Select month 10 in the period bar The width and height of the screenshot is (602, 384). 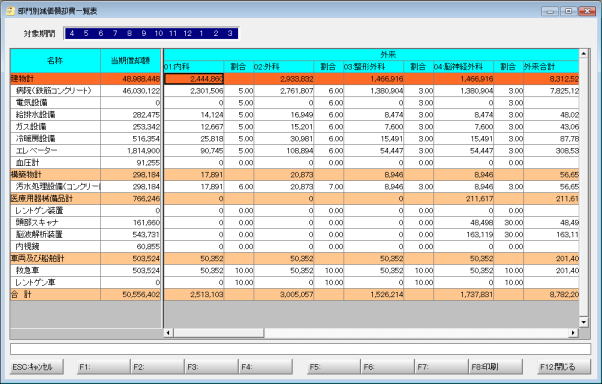pyautogui.click(x=159, y=33)
